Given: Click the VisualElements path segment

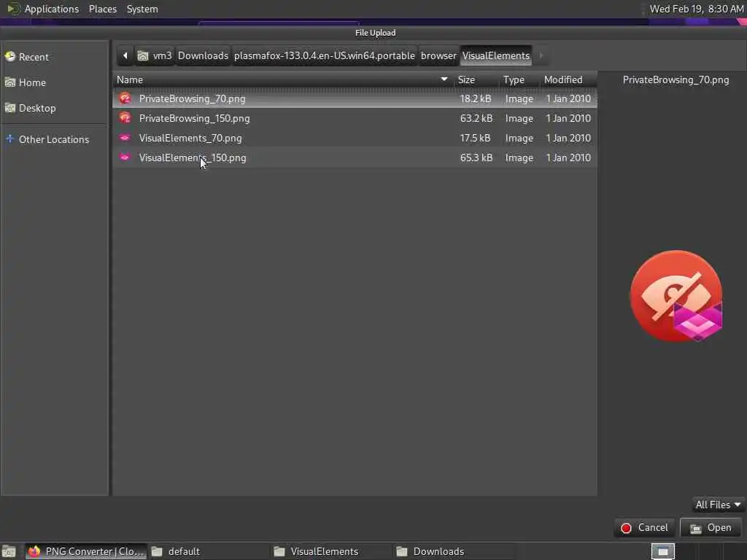Looking at the screenshot, I should point(496,55).
